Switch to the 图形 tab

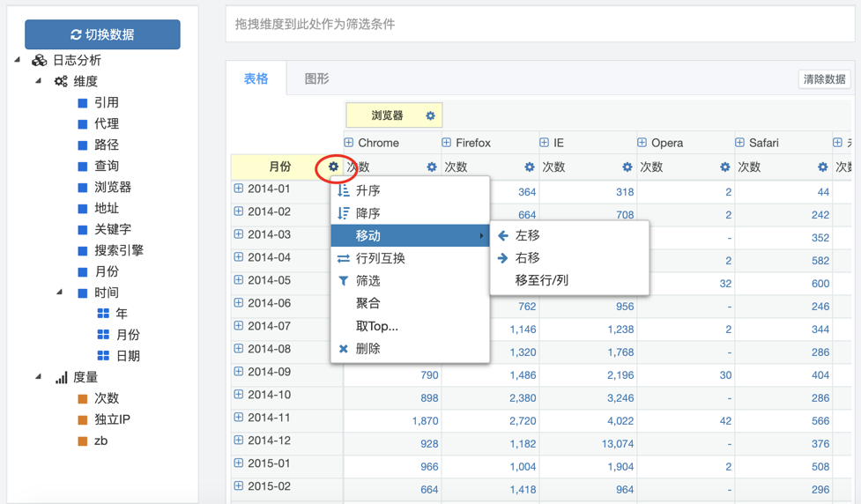[316, 78]
